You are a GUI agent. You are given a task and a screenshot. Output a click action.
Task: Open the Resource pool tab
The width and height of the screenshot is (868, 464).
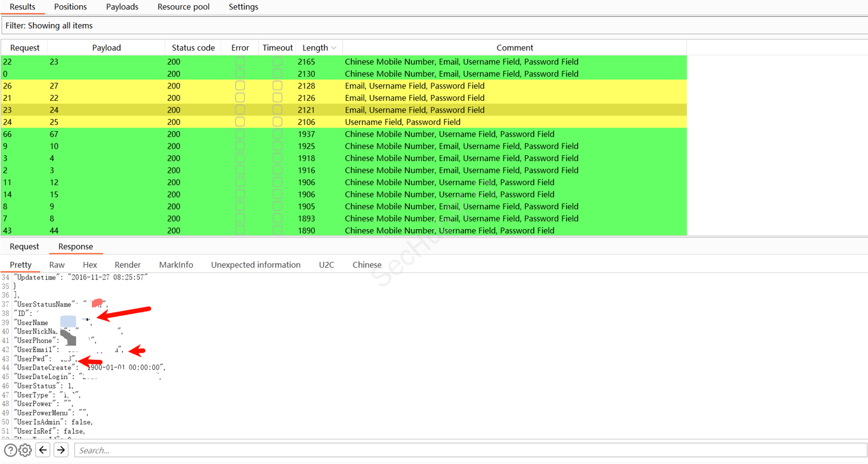coord(183,7)
